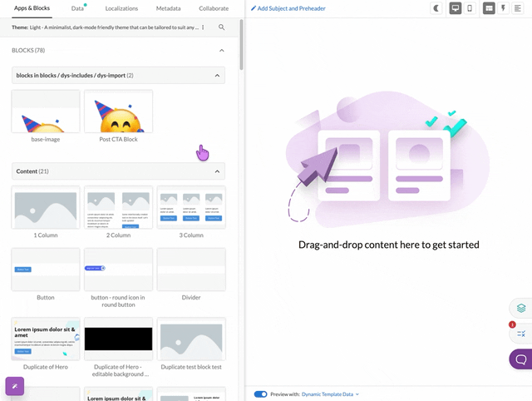Switch to the Collaborate tab
Image resolution: width=532 pixels, height=401 pixels.
click(x=214, y=8)
